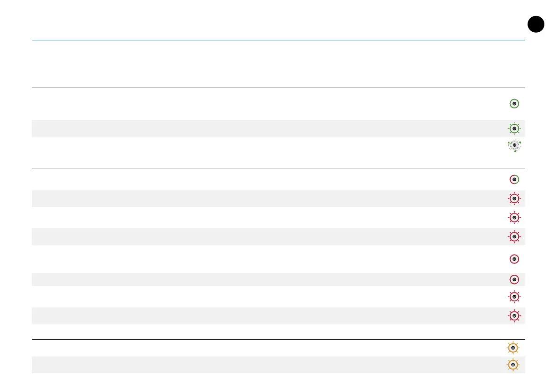Click the upper solid red ring icon
Image resolution: width=557 pixels, height=392 pixels.
click(x=514, y=259)
